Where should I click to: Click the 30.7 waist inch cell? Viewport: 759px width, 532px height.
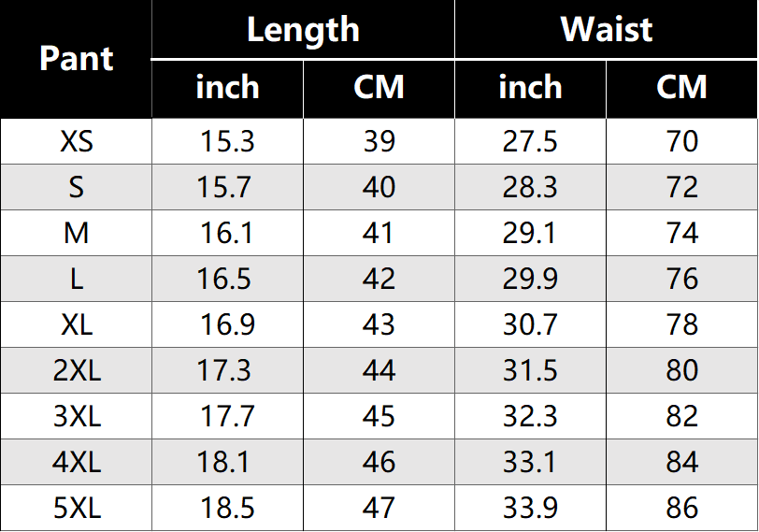(530, 324)
